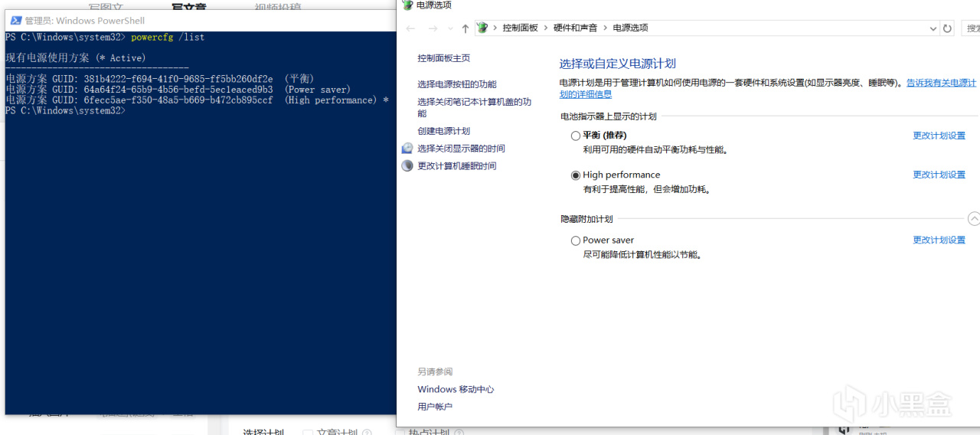Image resolution: width=980 pixels, height=435 pixels.
Task: Click the 64a64f24 Power saver GUID line
Action: pyautogui.click(x=178, y=90)
